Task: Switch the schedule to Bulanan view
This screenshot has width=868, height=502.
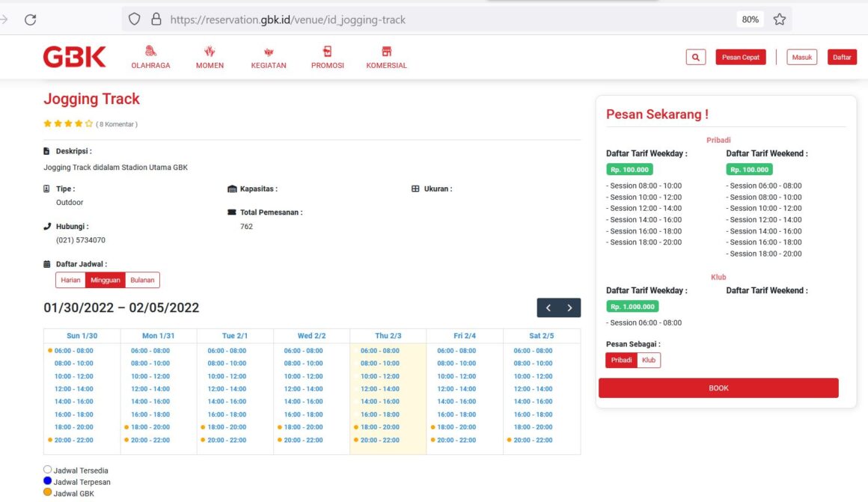Action: click(142, 280)
